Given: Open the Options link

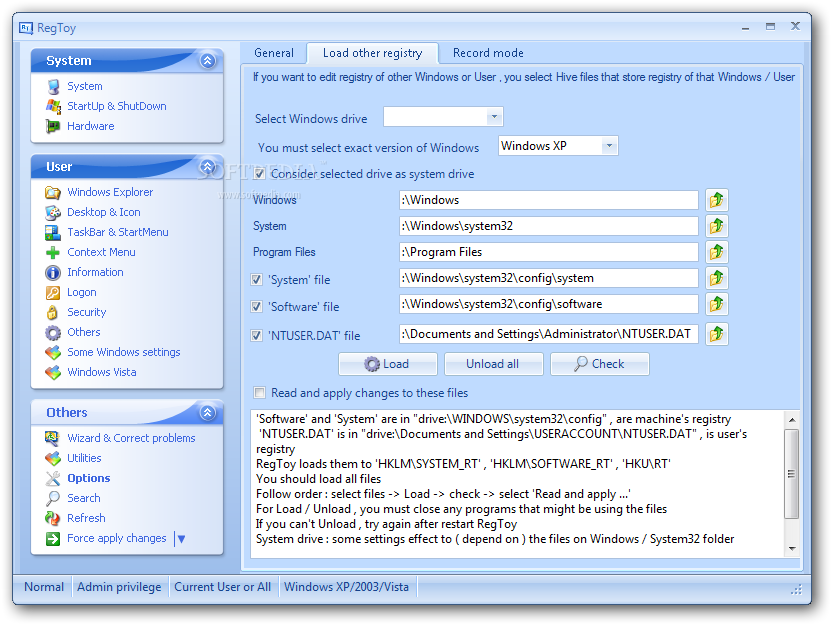Looking at the screenshot, I should pyautogui.click(x=89, y=479).
